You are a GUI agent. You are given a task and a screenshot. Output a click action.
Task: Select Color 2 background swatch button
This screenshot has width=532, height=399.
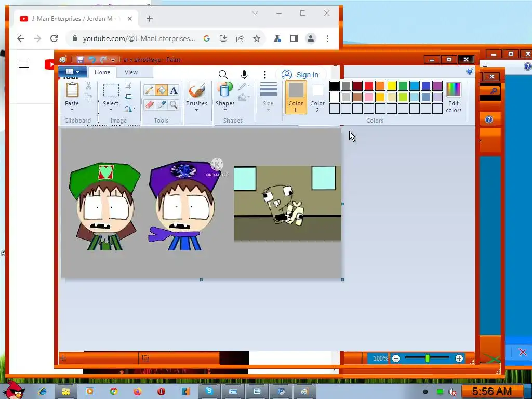[317, 97]
